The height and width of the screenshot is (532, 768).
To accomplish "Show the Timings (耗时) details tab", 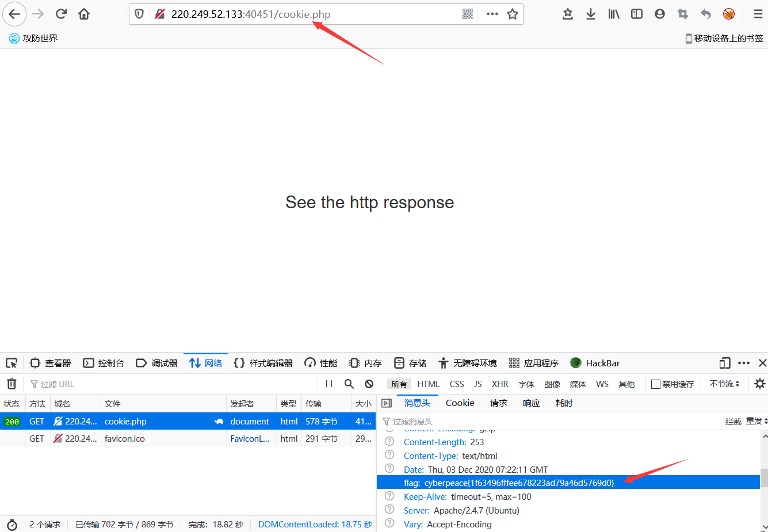I will click(564, 403).
